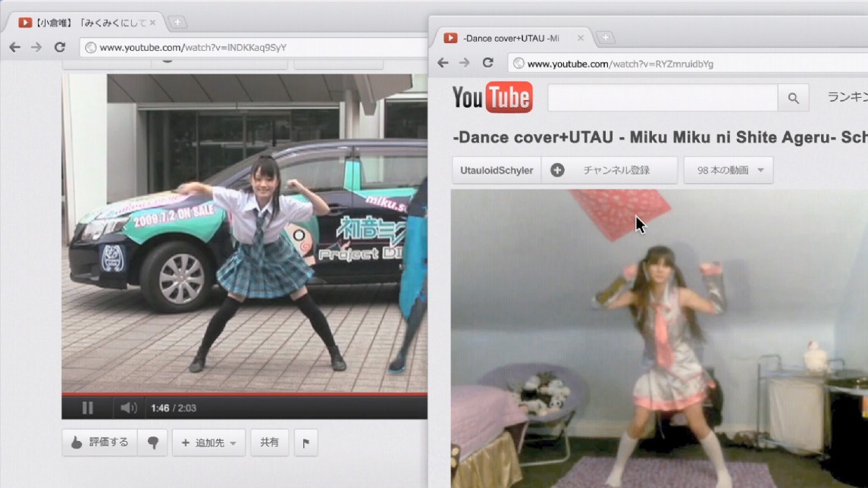Click the red progress bar of left video
This screenshot has height=488, width=868.
pyautogui.click(x=227, y=394)
